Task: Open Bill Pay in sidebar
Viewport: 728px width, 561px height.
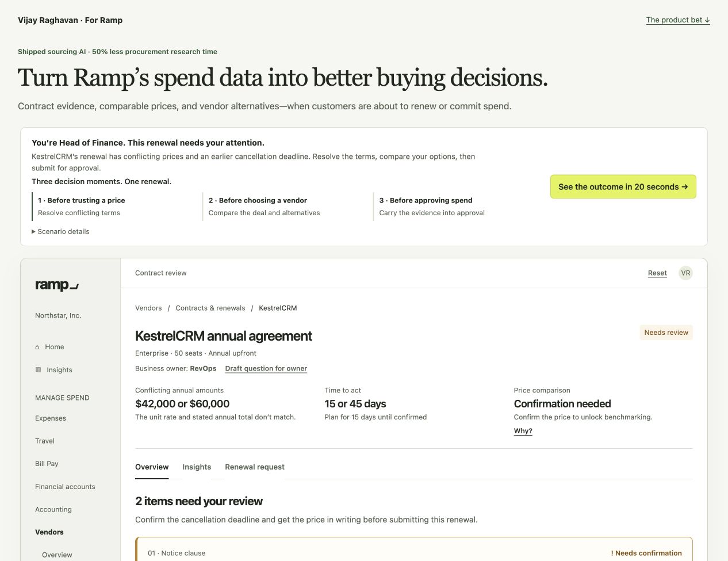Action: coord(47,464)
